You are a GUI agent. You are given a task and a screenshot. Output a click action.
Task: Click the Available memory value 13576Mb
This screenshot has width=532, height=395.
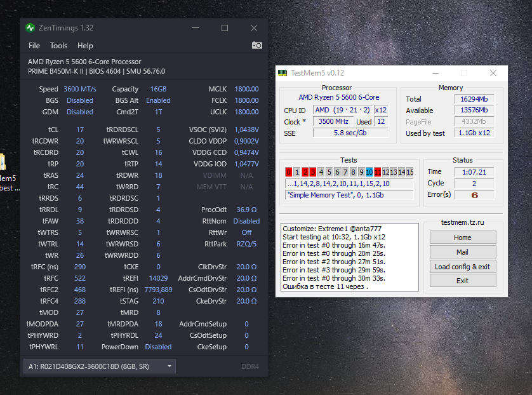click(474, 110)
